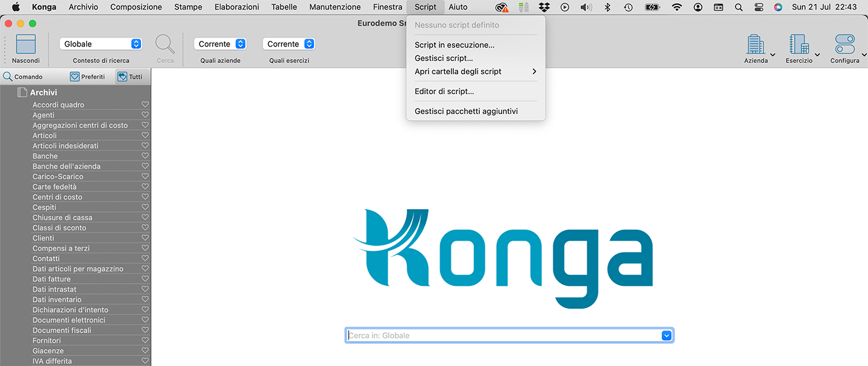Open the Globale search context dropdown
Screen dimensions: 868x366
(x=100, y=44)
